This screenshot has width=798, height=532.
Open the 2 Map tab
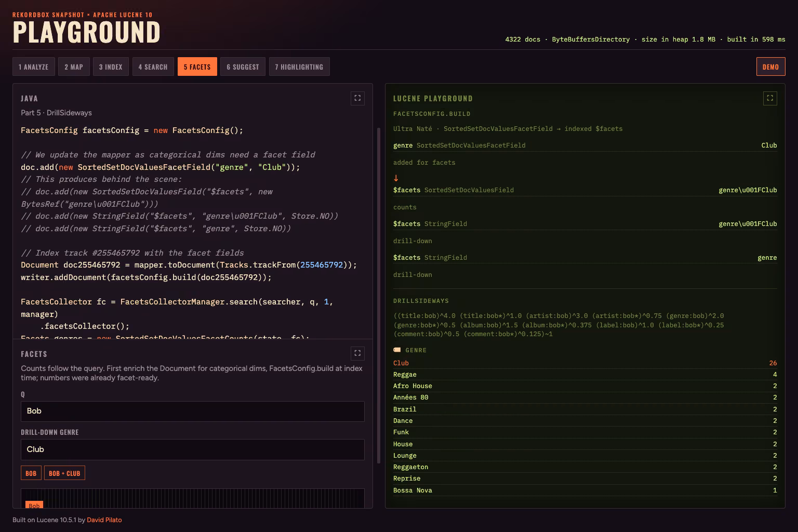click(x=74, y=66)
